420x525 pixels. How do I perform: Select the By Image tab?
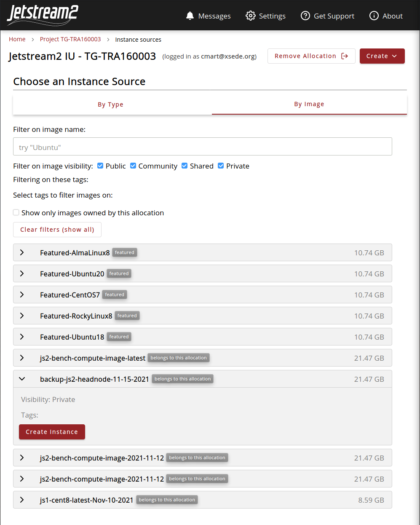(309, 104)
